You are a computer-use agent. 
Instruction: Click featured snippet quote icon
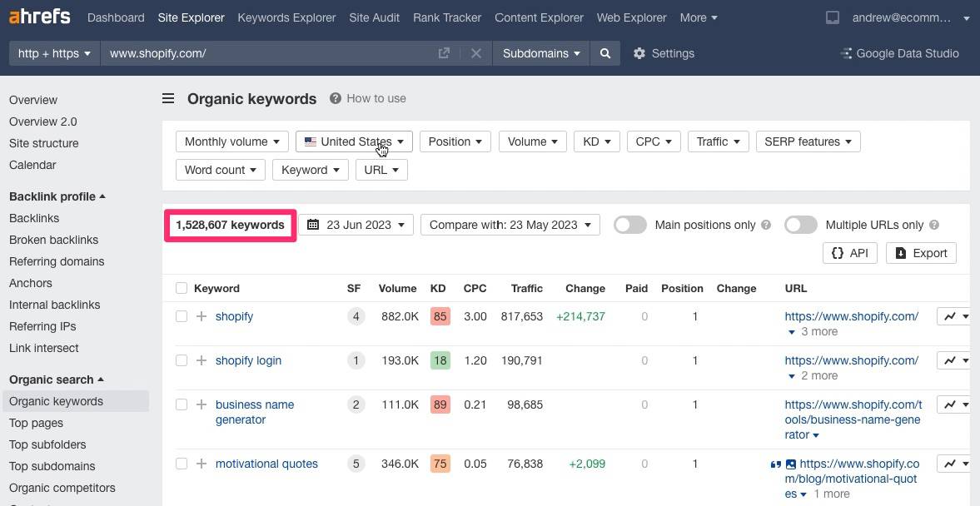[776, 464]
